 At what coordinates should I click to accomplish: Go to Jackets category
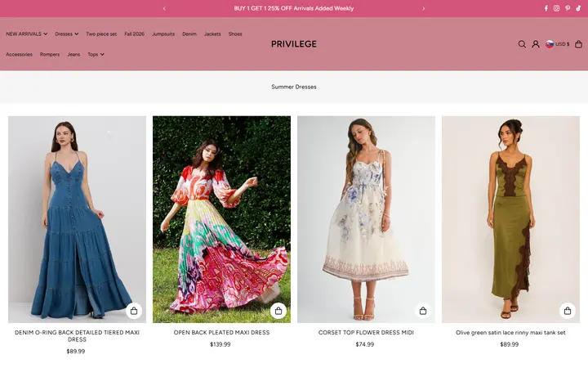(212, 34)
